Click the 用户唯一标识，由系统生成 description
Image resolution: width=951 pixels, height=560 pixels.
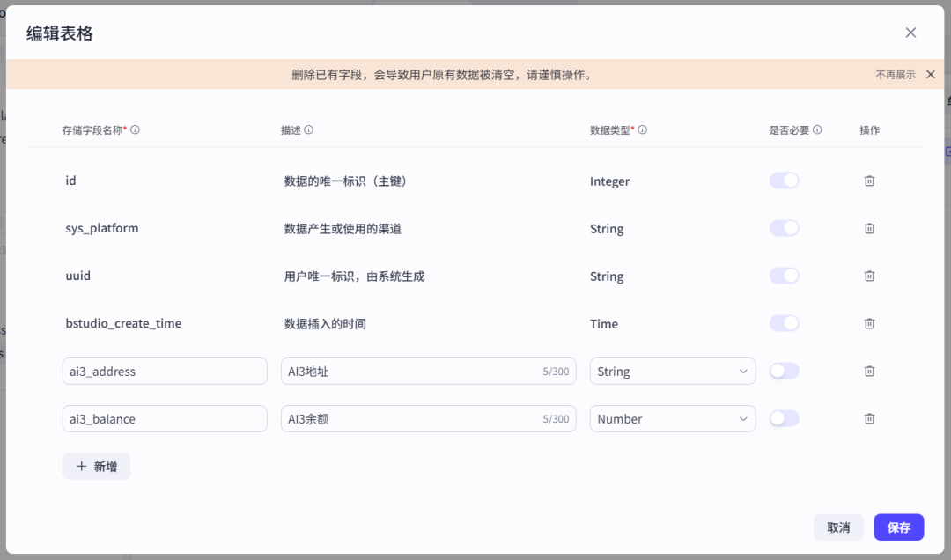coord(354,276)
